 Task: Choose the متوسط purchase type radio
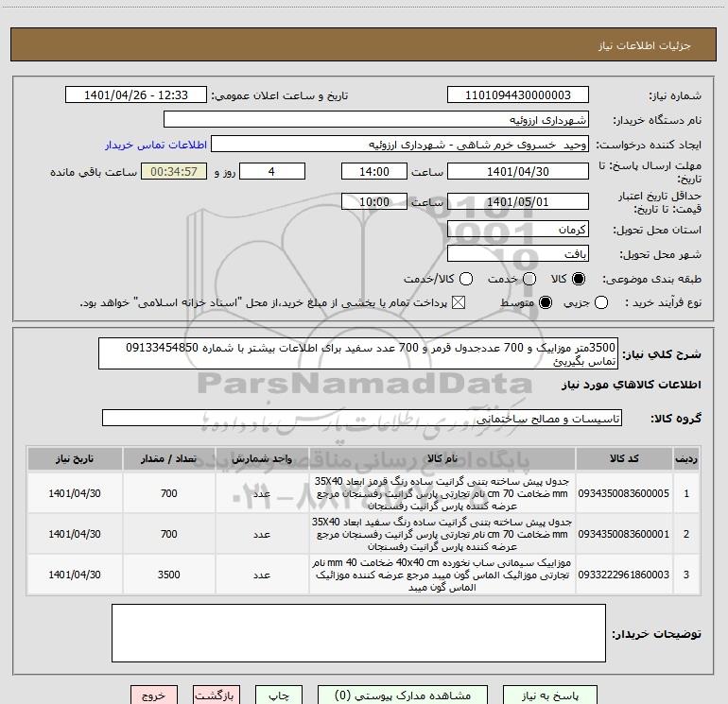point(546,303)
